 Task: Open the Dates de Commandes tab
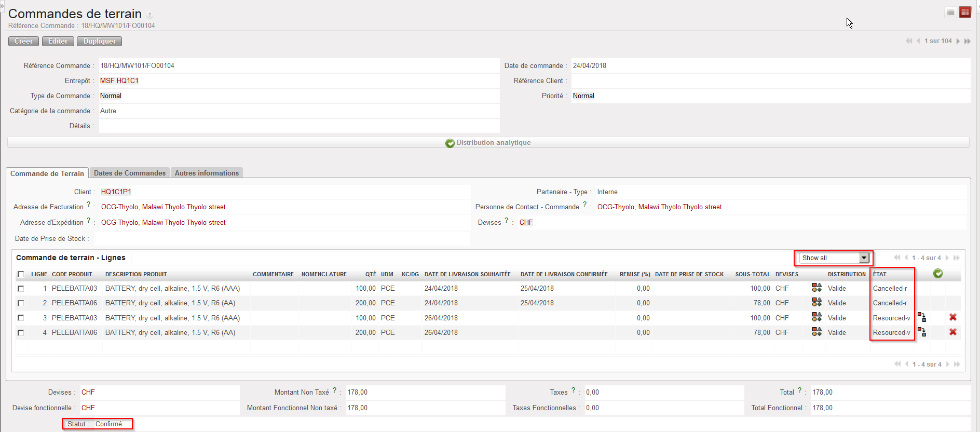click(130, 173)
